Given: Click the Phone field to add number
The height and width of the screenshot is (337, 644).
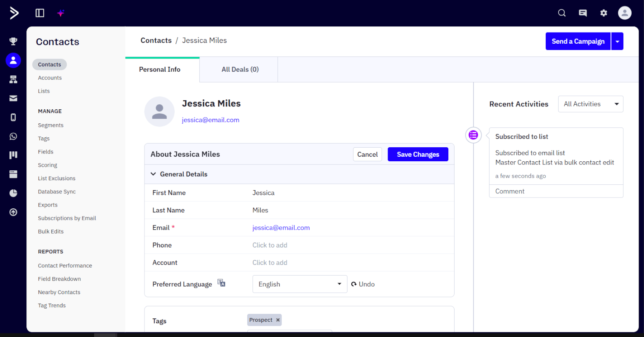Looking at the screenshot, I should (x=270, y=245).
